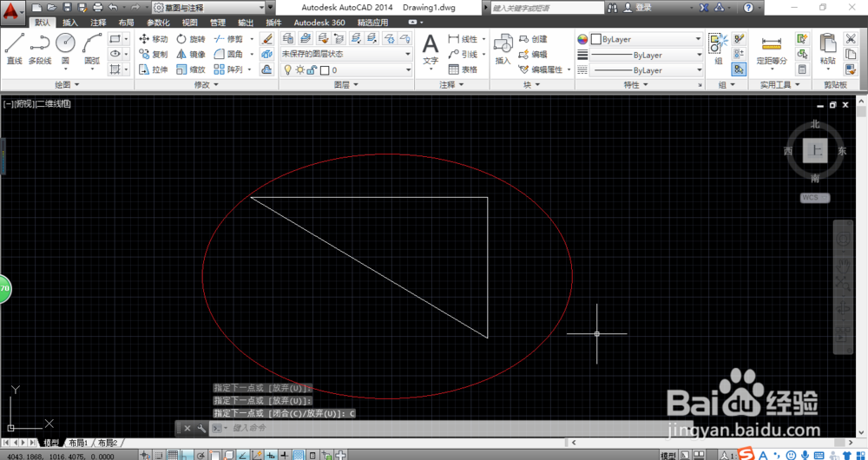
Task: Activate the Move (移动) tool
Action: tap(153, 39)
